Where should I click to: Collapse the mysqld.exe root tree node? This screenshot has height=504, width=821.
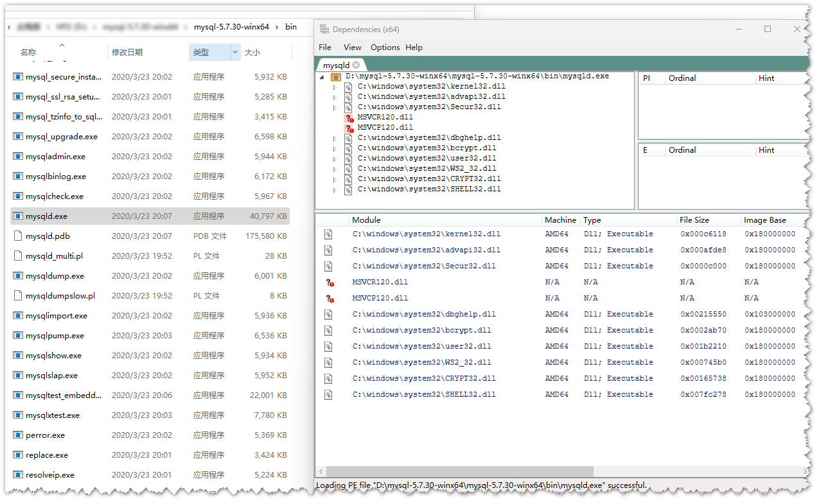pyautogui.click(x=322, y=76)
